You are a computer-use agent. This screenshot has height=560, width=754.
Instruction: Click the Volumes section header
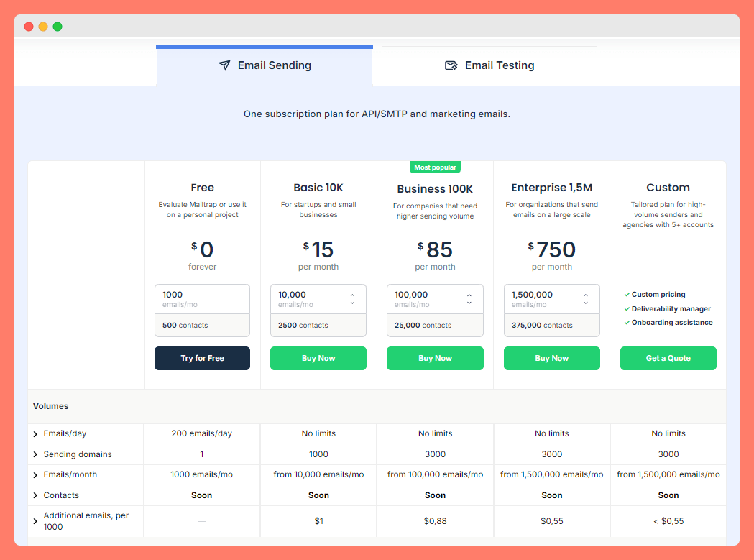(50, 407)
